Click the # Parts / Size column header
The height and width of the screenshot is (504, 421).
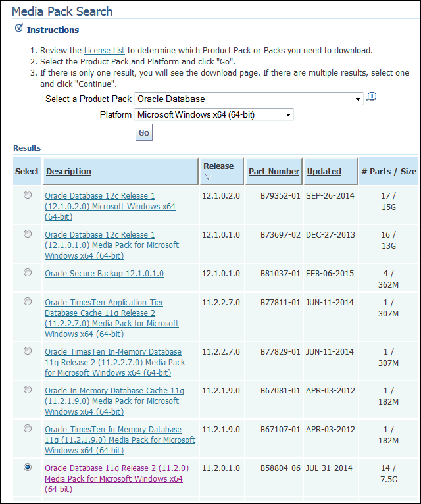click(389, 171)
